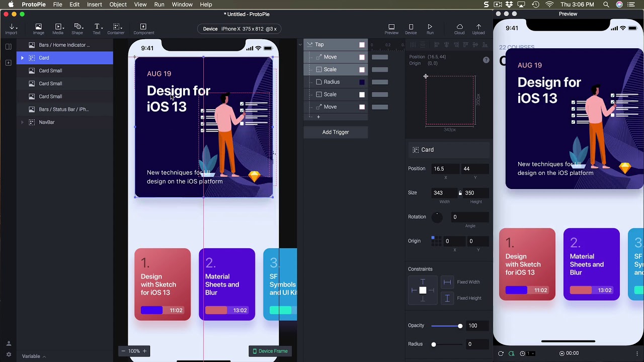Click the Device toolbar icon
Viewport: 644px width, 362px height.
click(411, 29)
